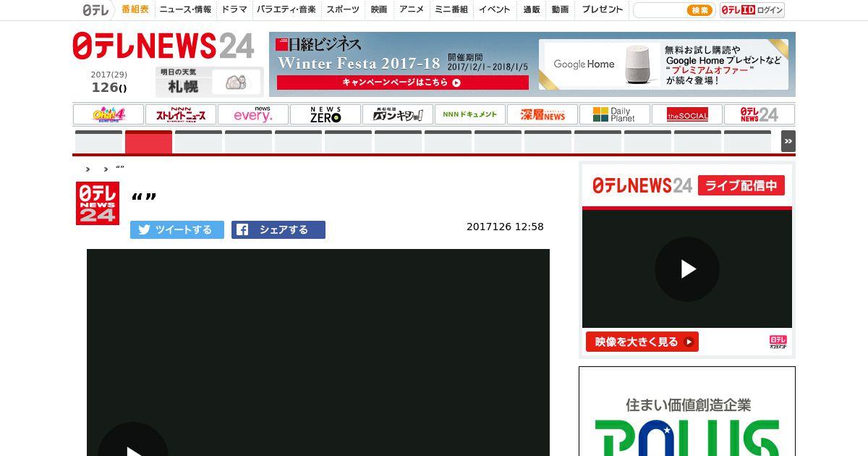Open NNNドキュメント program logo
Screen dimensions: 868x456
coord(470,114)
